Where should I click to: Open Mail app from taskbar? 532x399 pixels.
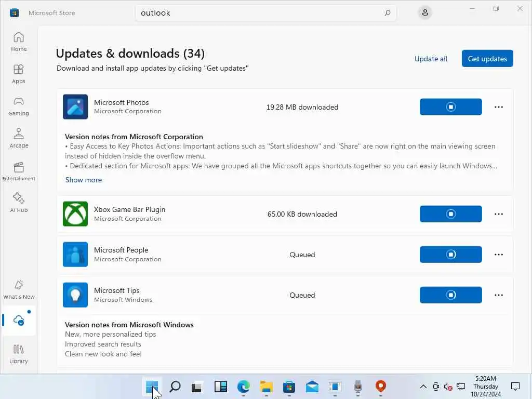click(312, 386)
